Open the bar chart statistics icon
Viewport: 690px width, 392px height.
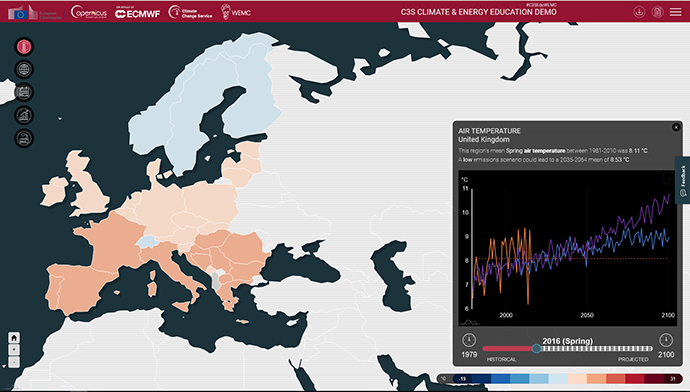(24, 115)
